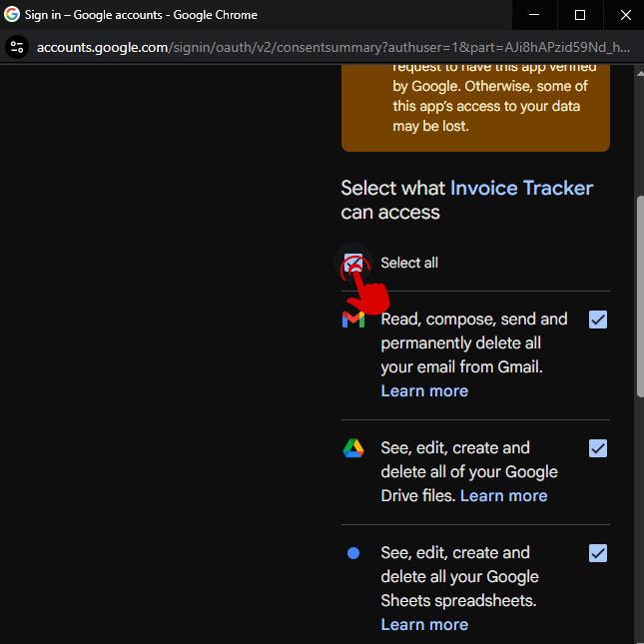Click the Select all label text
The height and width of the screenshot is (644, 644).
pyautogui.click(x=409, y=264)
